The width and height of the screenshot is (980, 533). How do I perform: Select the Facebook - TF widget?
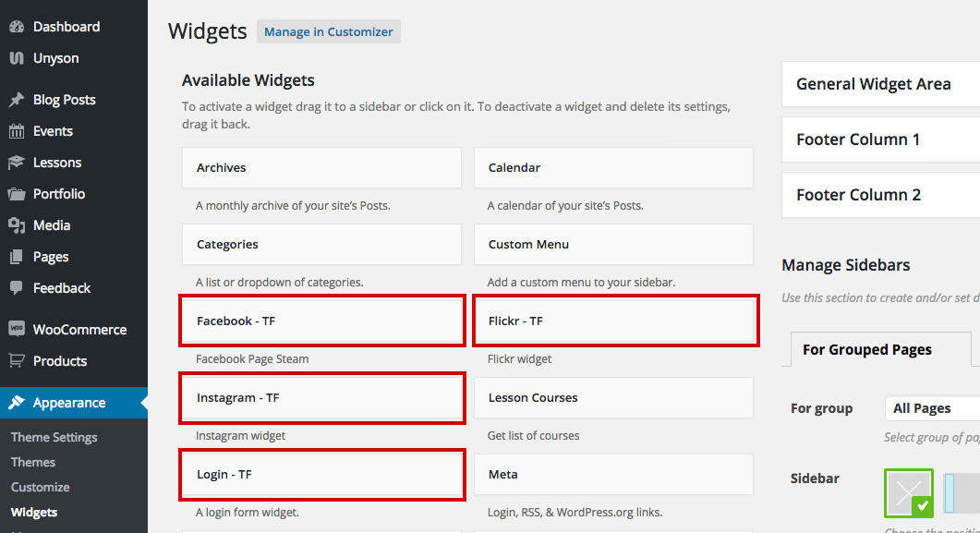pyautogui.click(x=321, y=321)
